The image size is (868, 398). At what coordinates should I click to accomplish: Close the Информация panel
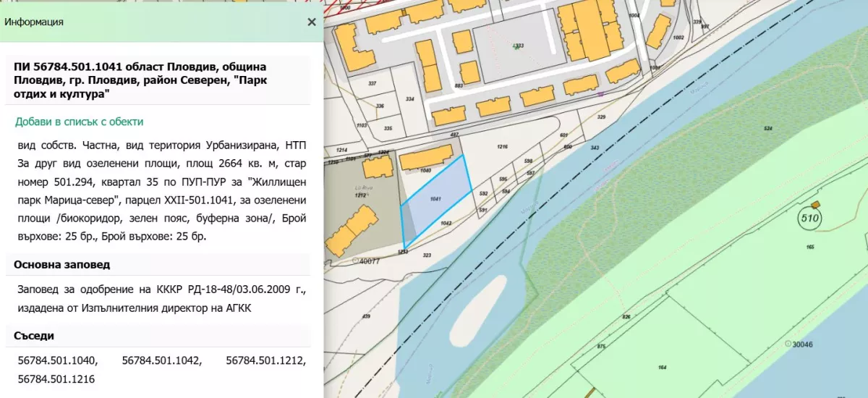coord(312,22)
